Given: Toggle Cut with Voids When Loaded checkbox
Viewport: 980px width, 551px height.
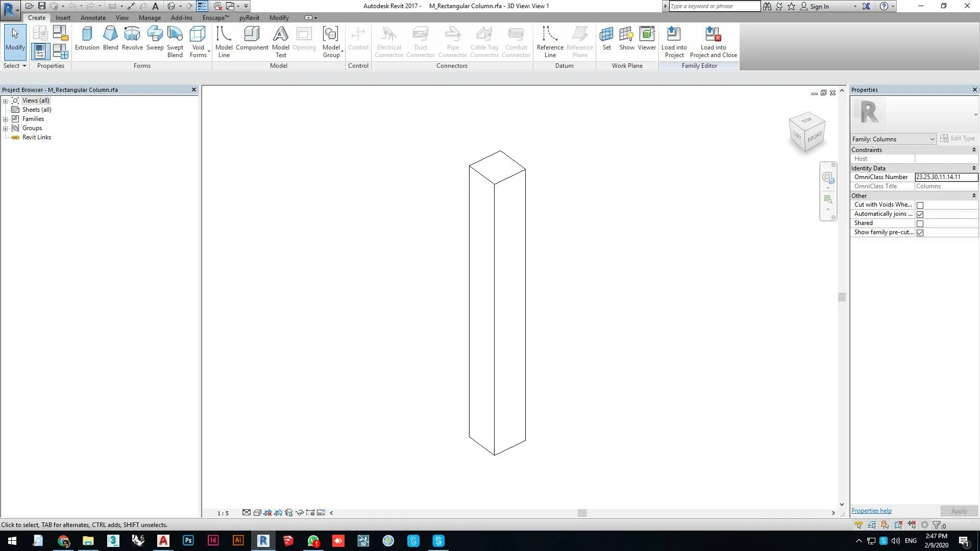Looking at the screenshot, I should pos(920,205).
